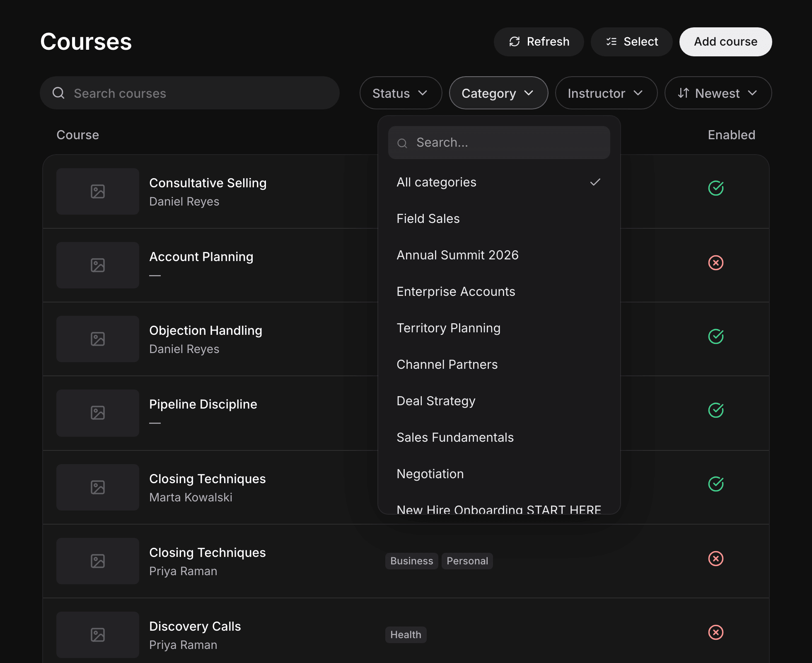Open Consultative Selling thumbnail placeholder
812x663 pixels.
click(98, 191)
